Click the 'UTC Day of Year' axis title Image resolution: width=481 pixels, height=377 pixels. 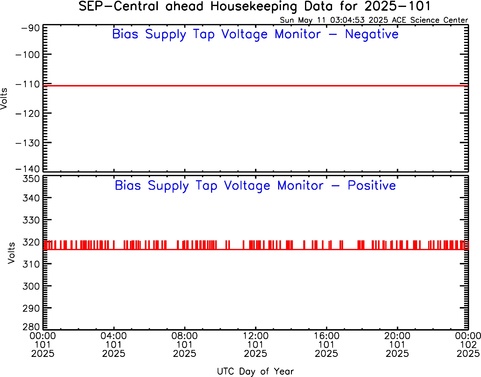point(255,371)
